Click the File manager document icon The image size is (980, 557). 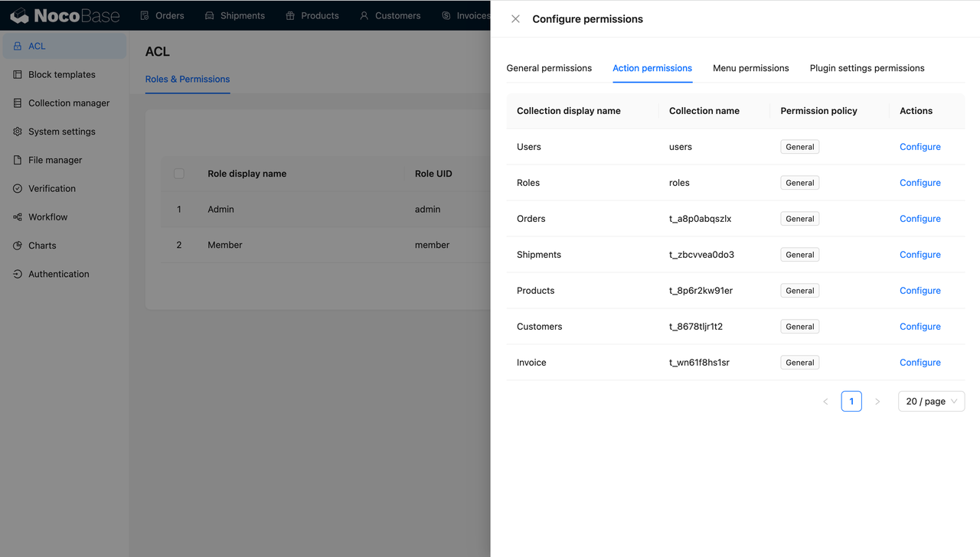pos(18,160)
